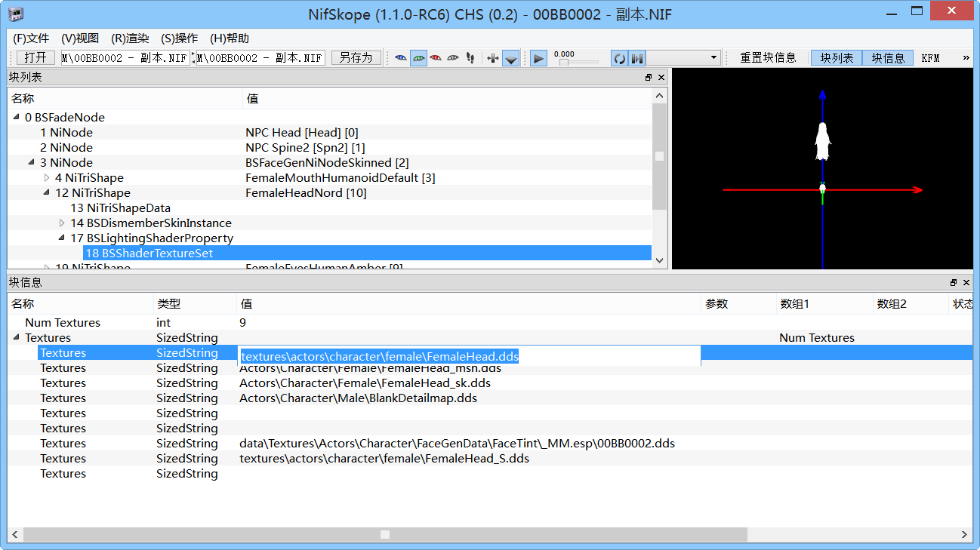Select NPC Head [Head] [0] value
The width and height of the screenshot is (980, 550).
pos(302,133)
